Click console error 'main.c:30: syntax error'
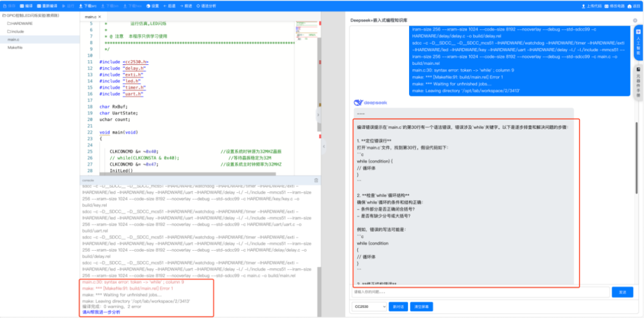Viewport: 644px width, 318px height. (133, 282)
